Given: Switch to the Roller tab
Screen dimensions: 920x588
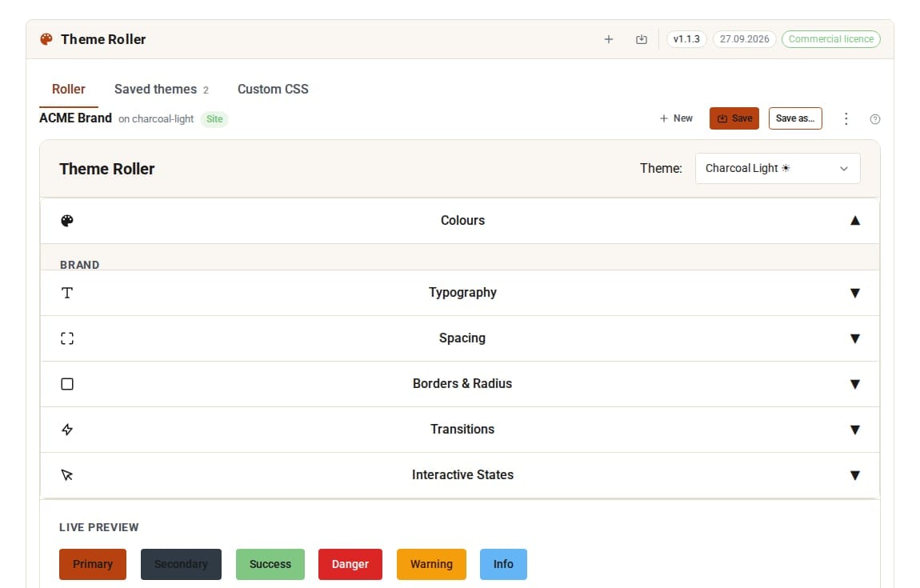Looking at the screenshot, I should tap(69, 89).
